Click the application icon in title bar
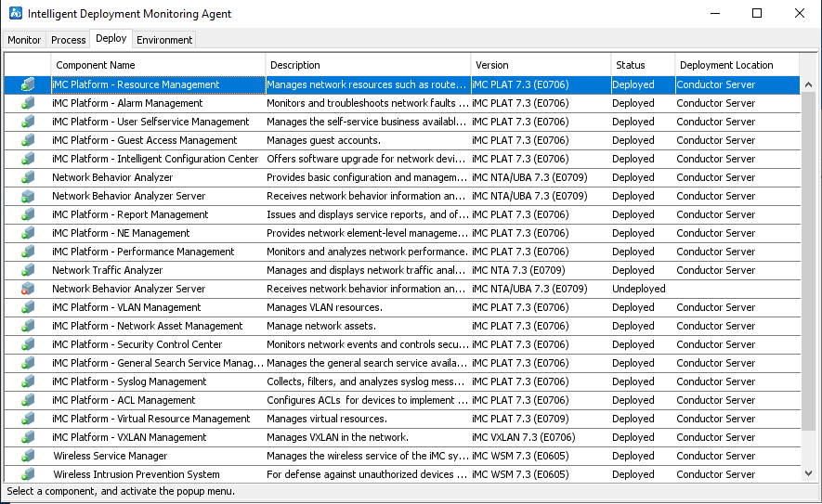 [x=15, y=13]
